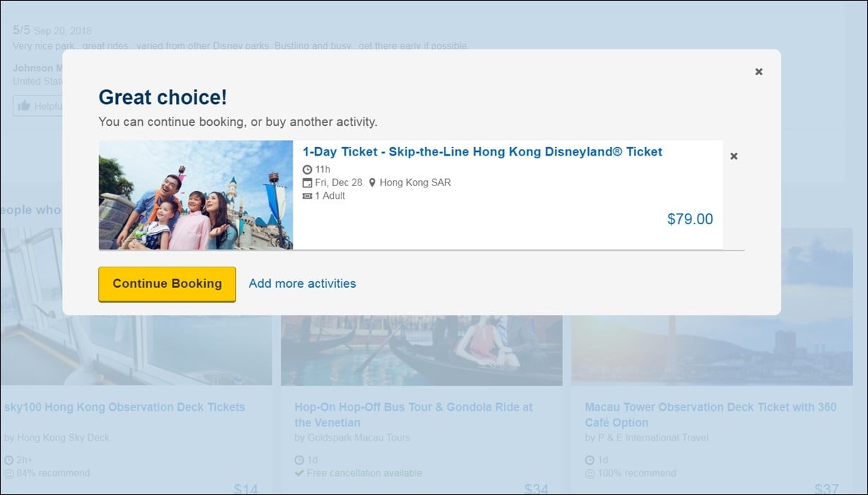The image size is (868, 495).
Task: Click the review date 'Sep 20, 2018'
Action: (63, 31)
